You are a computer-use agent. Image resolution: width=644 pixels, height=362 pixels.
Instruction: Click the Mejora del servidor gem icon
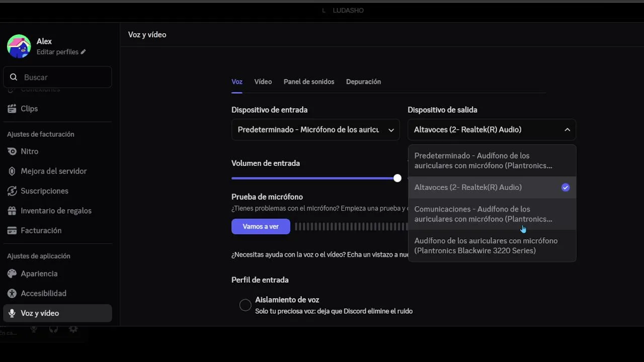(12, 171)
